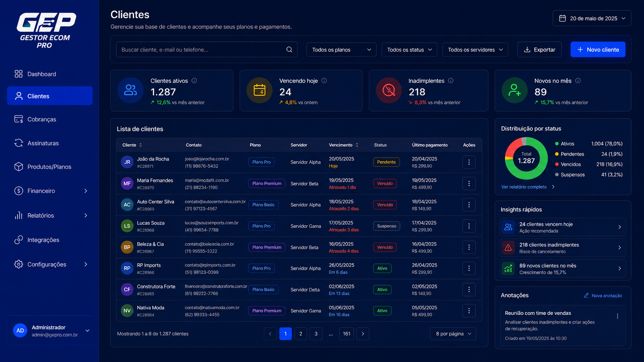This screenshot has width=644, height=362.
Task: Click the Suspensos legend entry
Action: tap(589, 175)
